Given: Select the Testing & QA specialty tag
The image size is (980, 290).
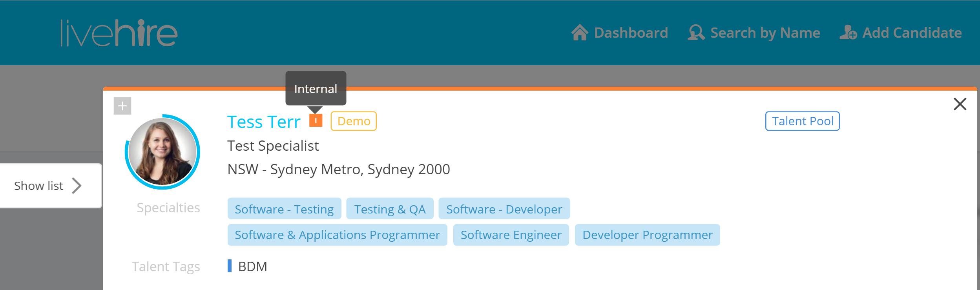Looking at the screenshot, I should click(x=390, y=209).
